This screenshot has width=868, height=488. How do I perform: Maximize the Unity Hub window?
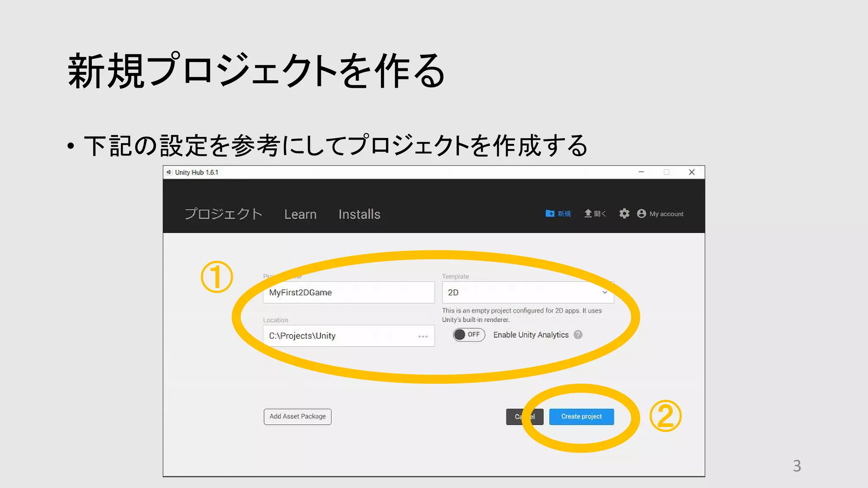(x=666, y=172)
